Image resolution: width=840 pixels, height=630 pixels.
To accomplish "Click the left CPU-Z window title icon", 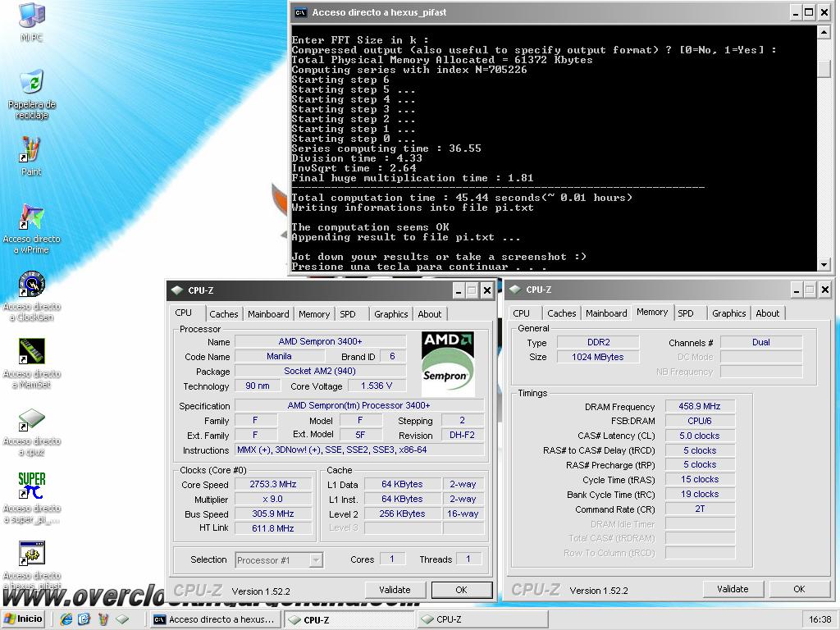I will pyautogui.click(x=177, y=290).
